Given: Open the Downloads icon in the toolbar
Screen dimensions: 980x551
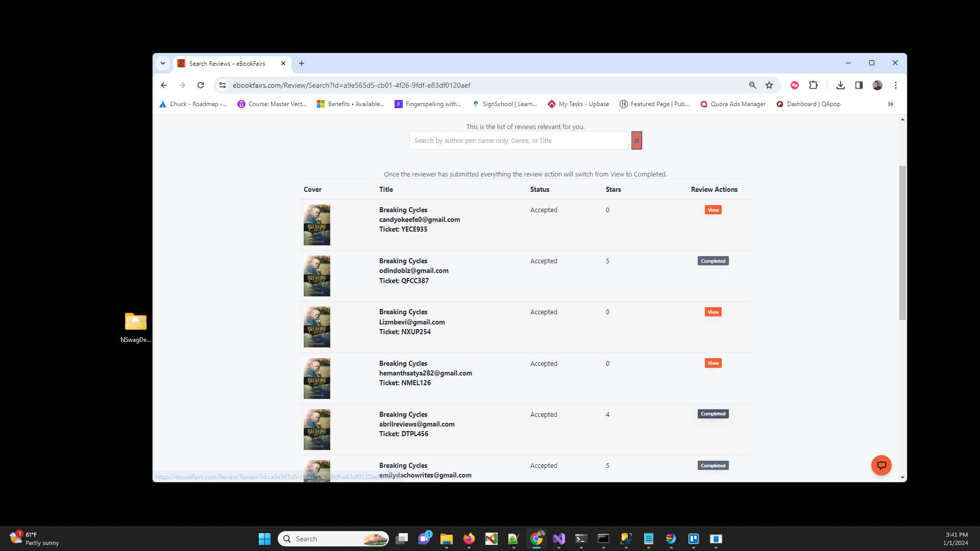Looking at the screenshot, I should [x=841, y=85].
